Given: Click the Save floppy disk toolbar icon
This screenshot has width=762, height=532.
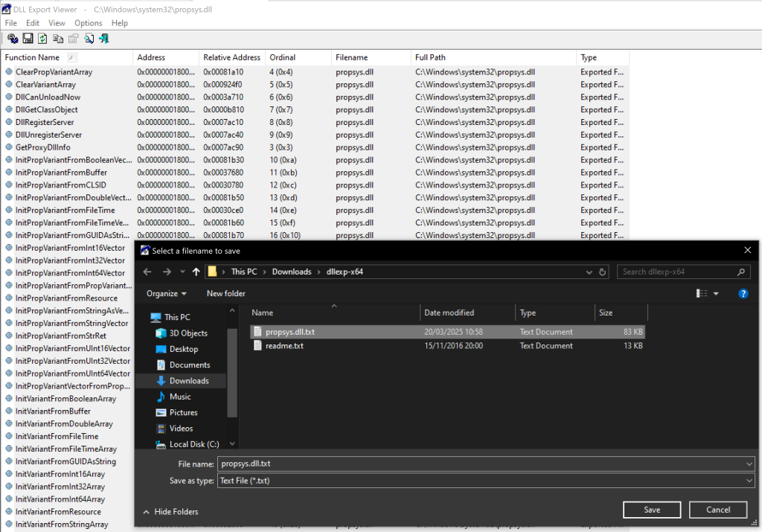Looking at the screenshot, I should point(28,39).
